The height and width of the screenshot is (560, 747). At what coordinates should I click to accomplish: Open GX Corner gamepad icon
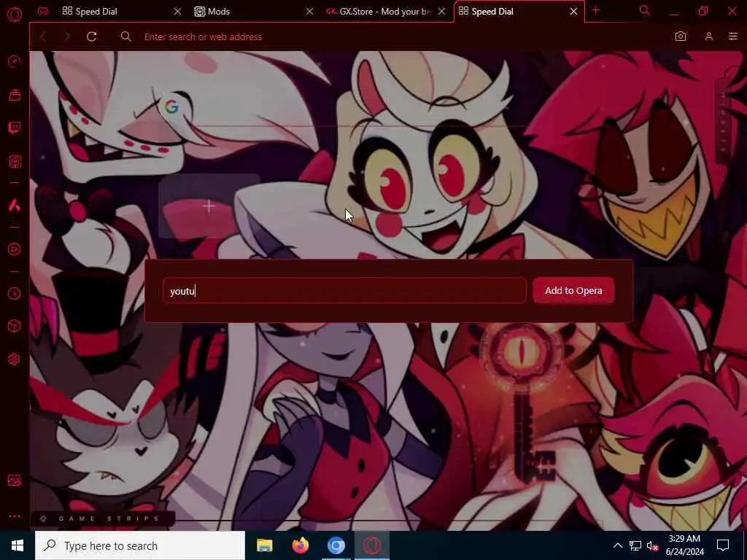[43, 12]
